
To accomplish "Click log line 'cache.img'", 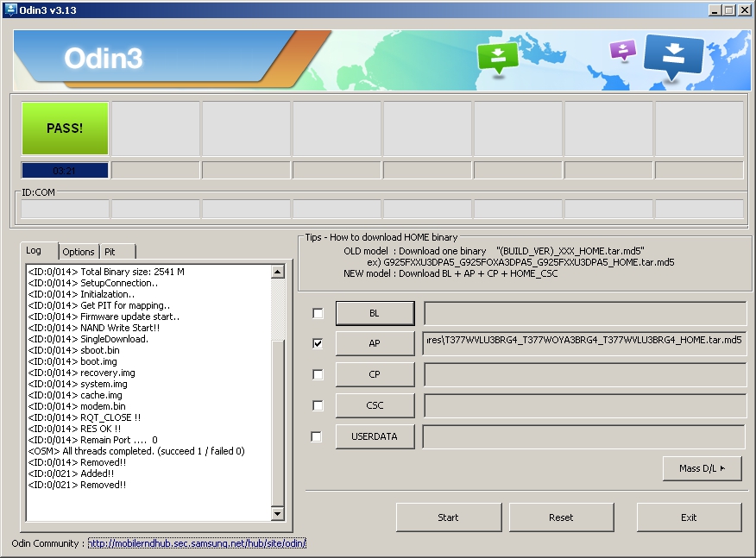I will [x=75, y=395].
